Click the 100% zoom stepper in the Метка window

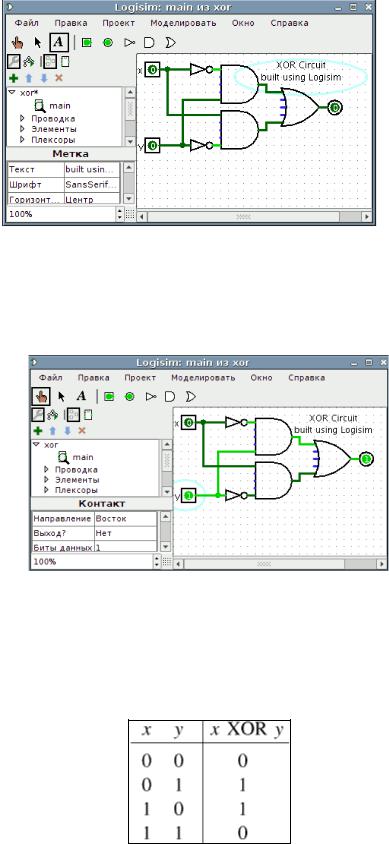tap(120, 214)
